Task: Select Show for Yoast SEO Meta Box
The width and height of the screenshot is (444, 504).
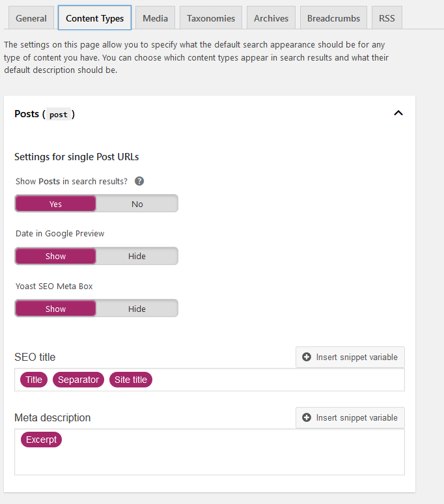Action: [x=55, y=309]
